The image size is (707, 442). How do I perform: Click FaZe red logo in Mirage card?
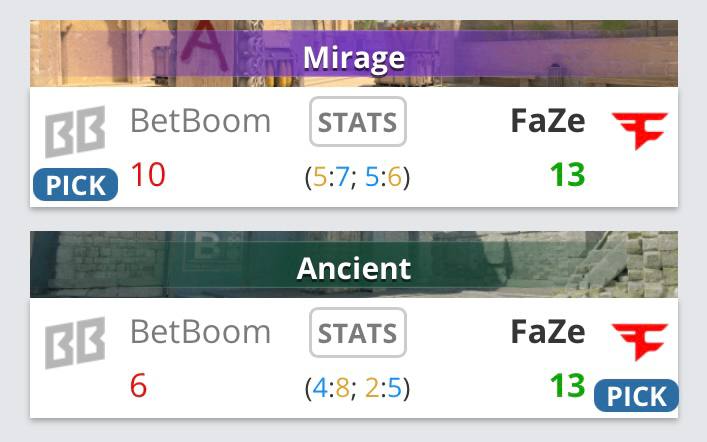tap(639, 131)
